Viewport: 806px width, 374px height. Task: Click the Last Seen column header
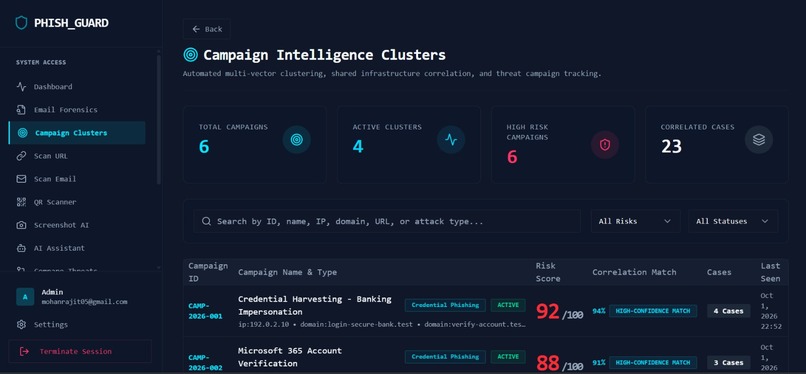771,272
